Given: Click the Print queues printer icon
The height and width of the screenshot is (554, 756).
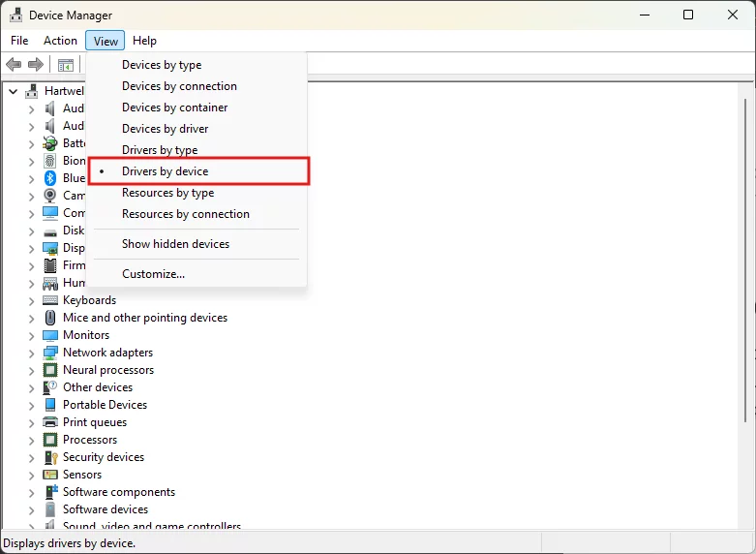Looking at the screenshot, I should click(50, 422).
